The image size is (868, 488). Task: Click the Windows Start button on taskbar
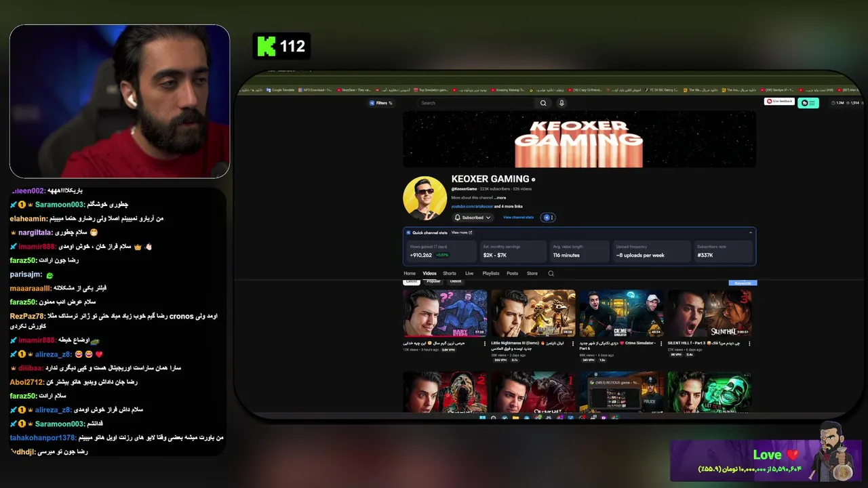coord(483,418)
